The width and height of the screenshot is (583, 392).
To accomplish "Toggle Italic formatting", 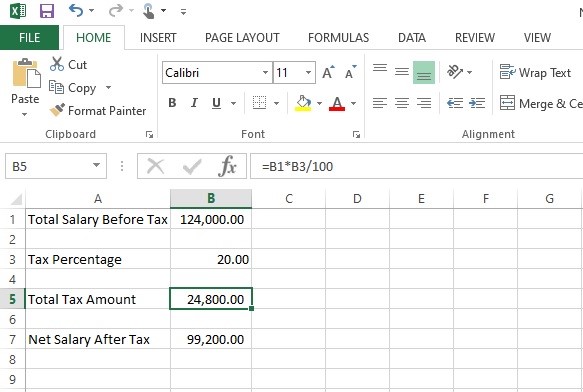I will (x=194, y=103).
